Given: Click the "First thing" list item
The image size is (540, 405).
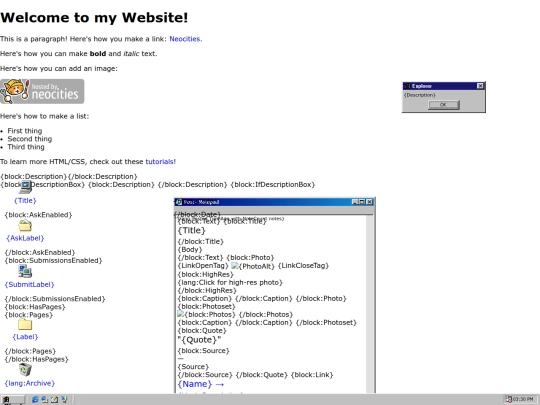Looking at the screenshot, I should 25,131.
